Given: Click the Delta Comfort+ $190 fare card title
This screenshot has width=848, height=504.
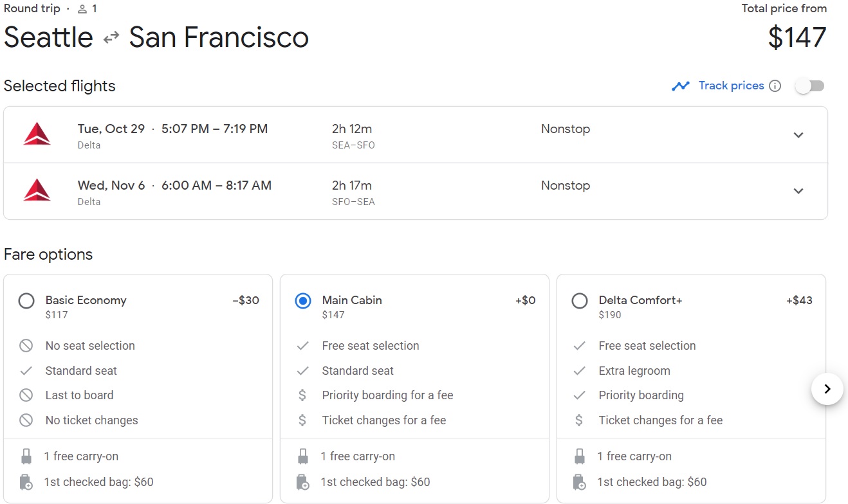Looking at the screenshot, I should (x=640, y=300).
